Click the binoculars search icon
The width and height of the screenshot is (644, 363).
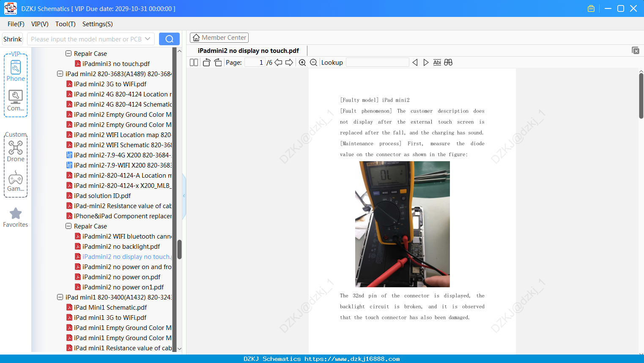click(448, 63)
